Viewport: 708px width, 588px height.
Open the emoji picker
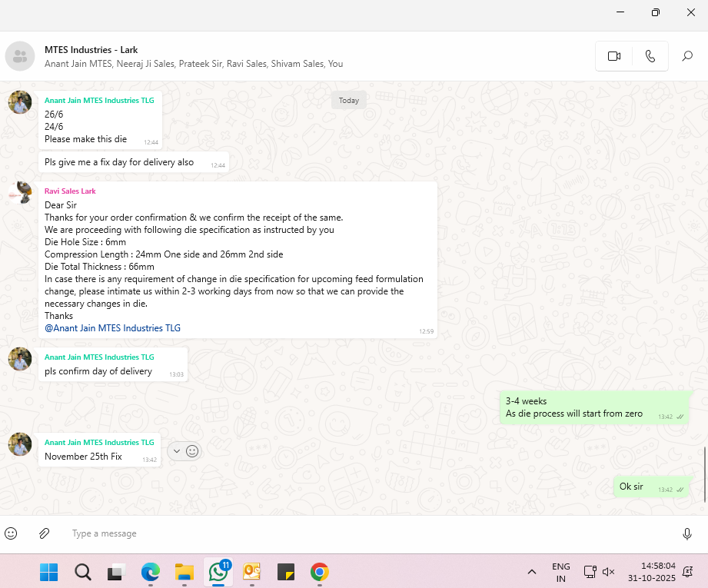(11, 533)
